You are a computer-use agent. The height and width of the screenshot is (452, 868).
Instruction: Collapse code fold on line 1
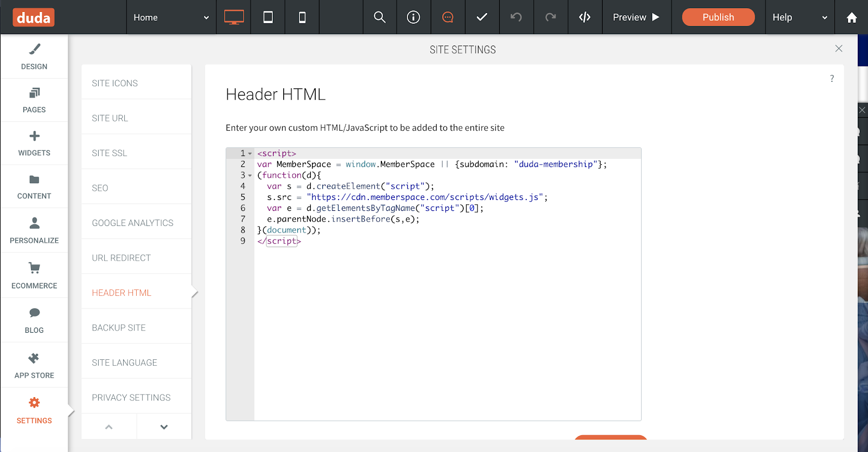tap(250, 153)
